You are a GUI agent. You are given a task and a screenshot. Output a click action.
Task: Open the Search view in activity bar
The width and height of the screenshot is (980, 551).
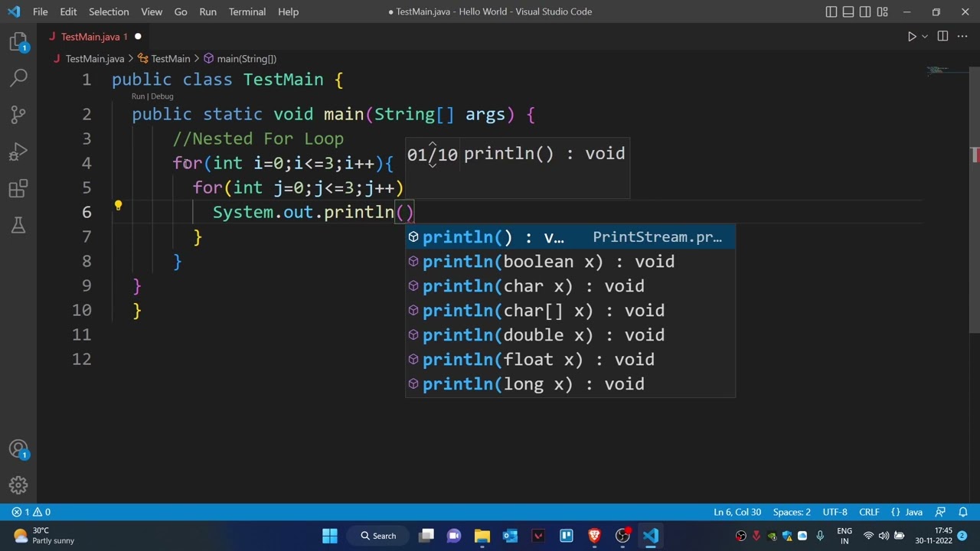point(18,77)
